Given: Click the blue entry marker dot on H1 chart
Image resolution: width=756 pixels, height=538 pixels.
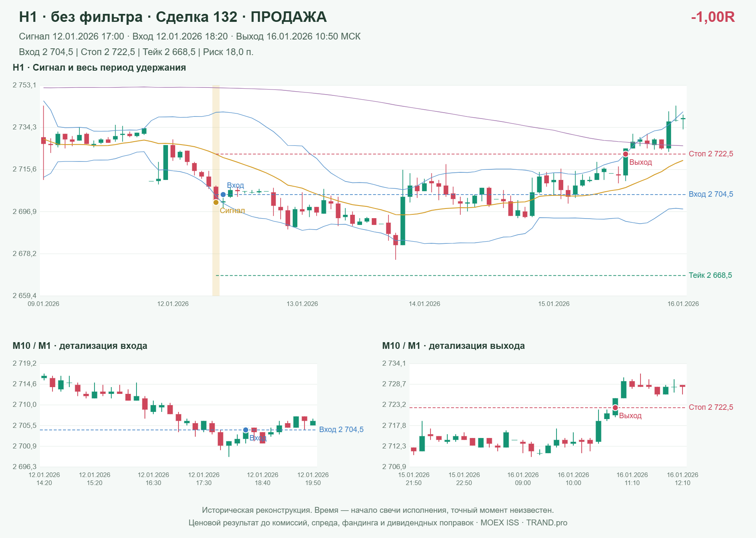Looking at the screenshot, I should (x=223, y=195).
